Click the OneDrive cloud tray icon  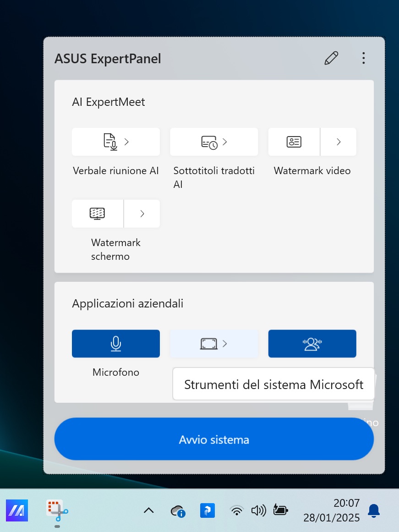point(178,511)
